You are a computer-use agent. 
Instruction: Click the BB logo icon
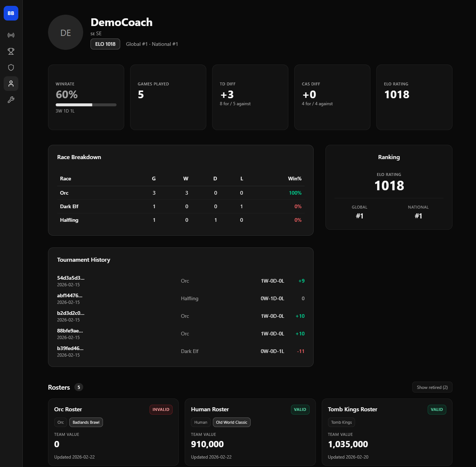pos(11,13)
